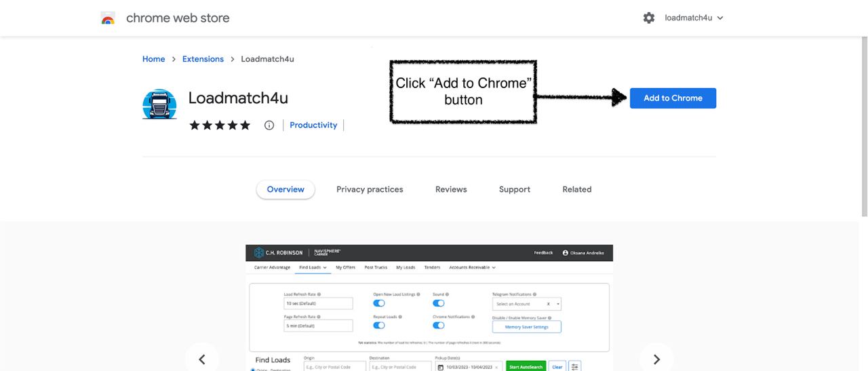Toggle the Open New Load Listings switch
Viewport: 868px width, 371px height.
[x=379, y=304]
